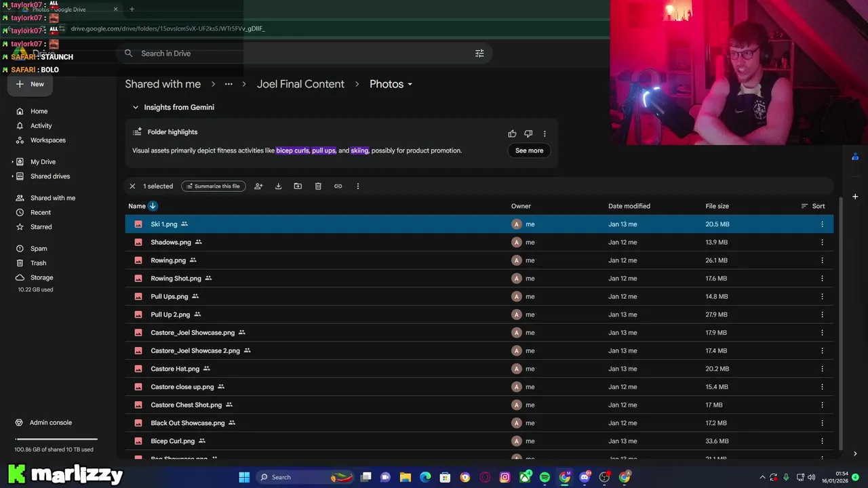Download the selected file

(278, 186)
